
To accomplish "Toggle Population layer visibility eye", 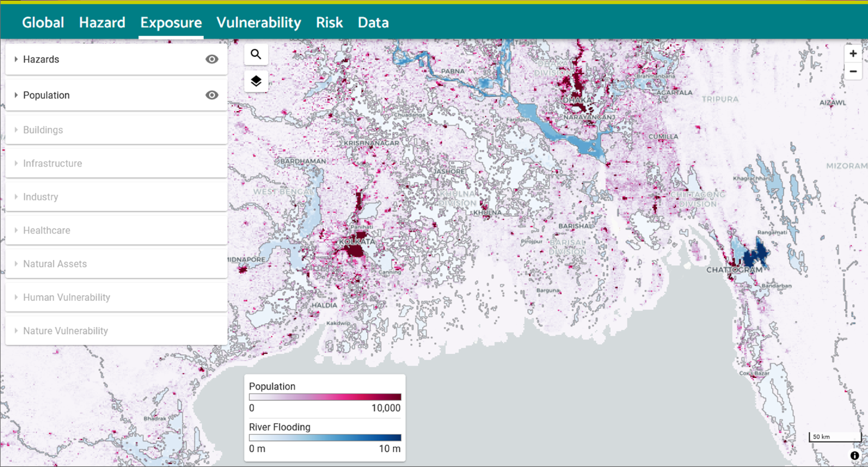I will 212,95.
